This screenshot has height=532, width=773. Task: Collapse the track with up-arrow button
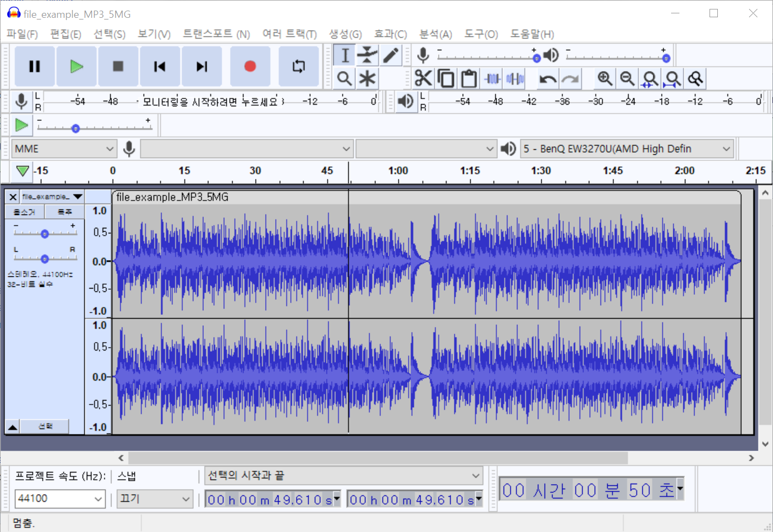[x=13, y=427]
